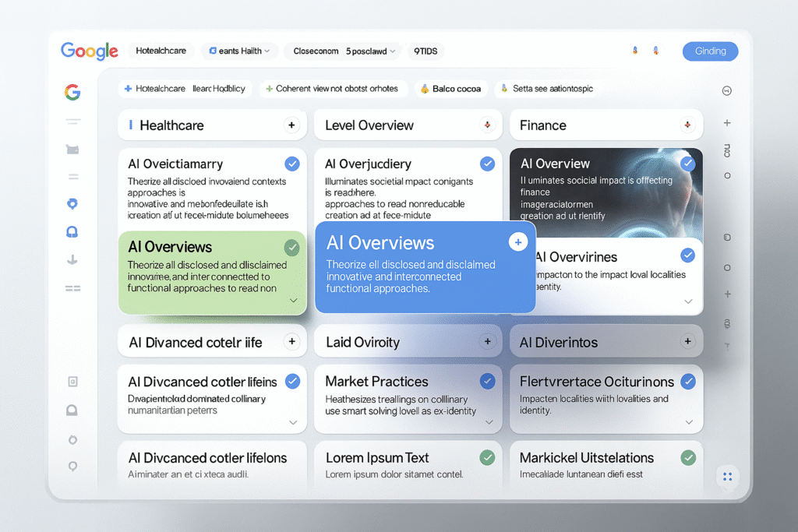
Task: Select the Balco cocoa filter chip
Action: point(450,89)
